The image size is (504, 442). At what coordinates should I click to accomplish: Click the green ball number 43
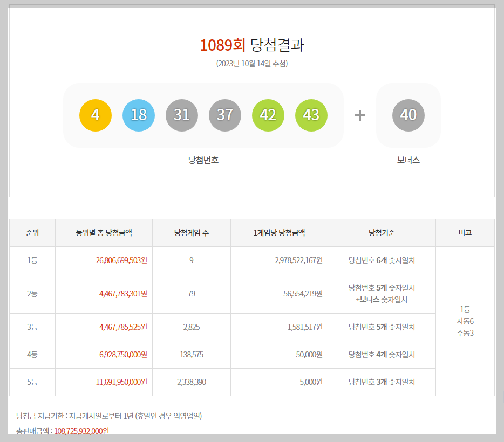point(311,115)
